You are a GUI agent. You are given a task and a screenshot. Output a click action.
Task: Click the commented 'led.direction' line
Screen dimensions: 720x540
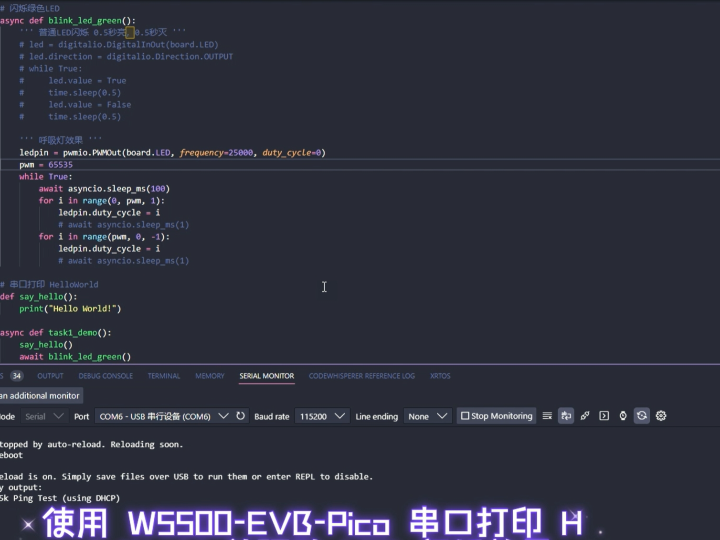tap(126, 56)
